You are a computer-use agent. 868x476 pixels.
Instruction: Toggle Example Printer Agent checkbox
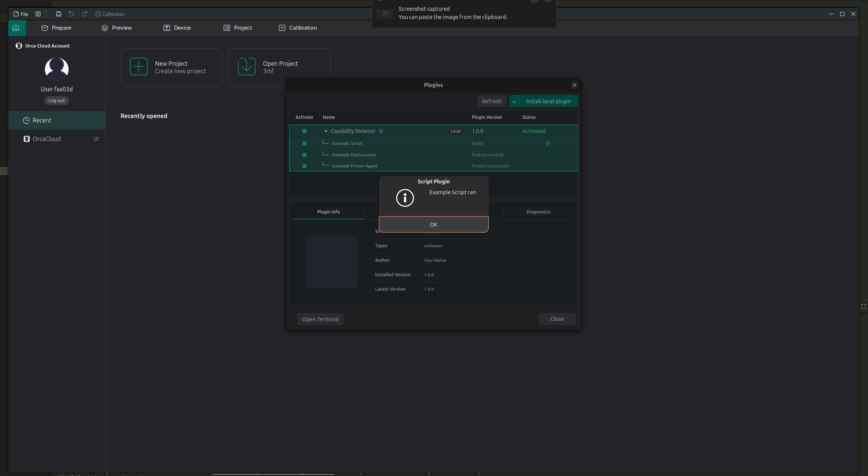tap(305, 166)
